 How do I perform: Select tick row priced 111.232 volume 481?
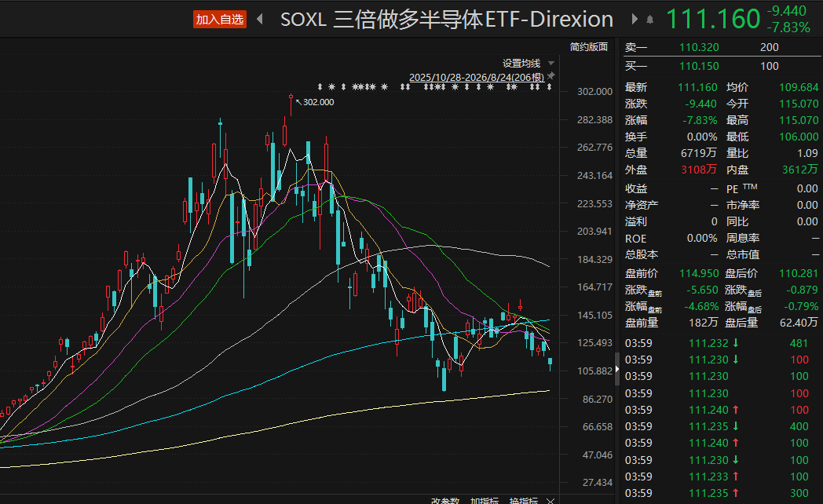(722, 343)
